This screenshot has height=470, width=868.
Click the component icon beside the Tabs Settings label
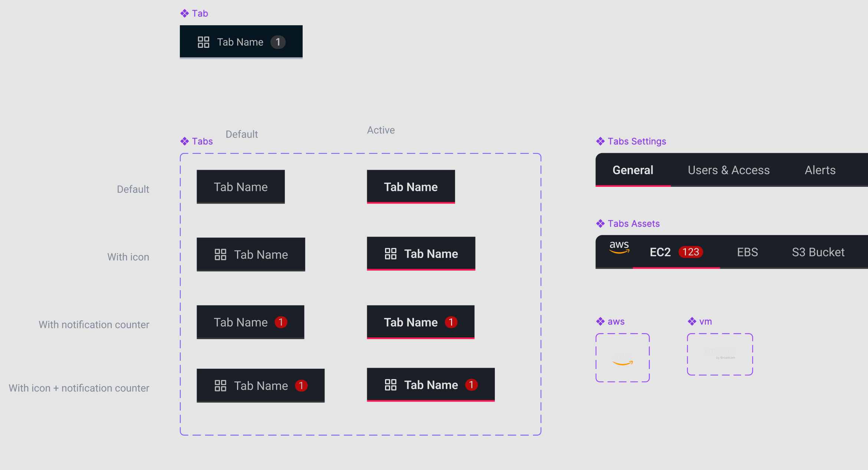point(600,141)
